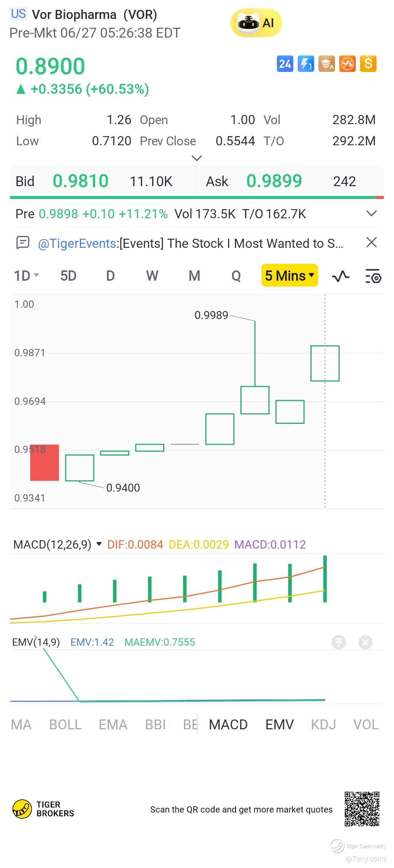Tap the blue 24-hour trading icon
Screen dimensions: 394x868
click(285, 64)
